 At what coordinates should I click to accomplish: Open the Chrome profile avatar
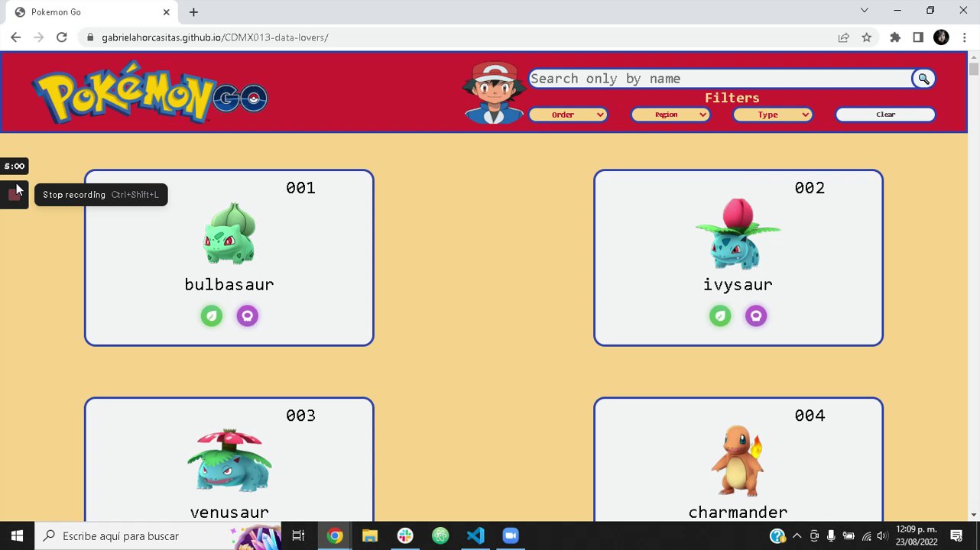(941, 37)
